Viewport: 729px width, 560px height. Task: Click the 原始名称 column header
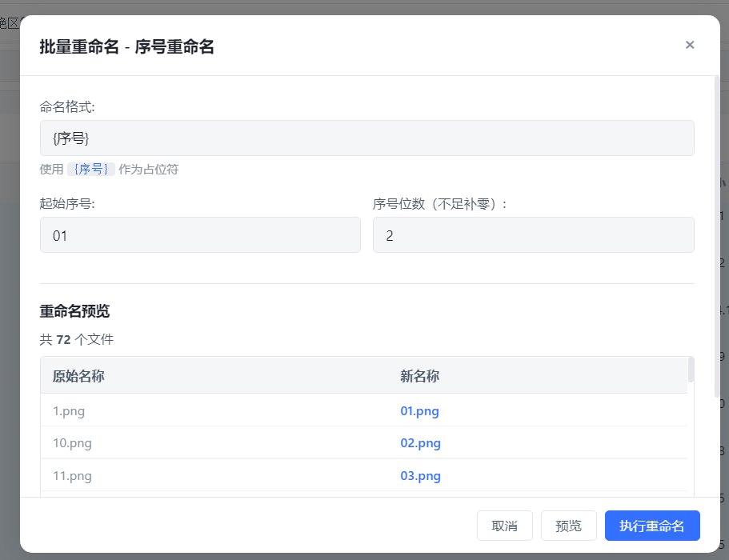point(78,376)
